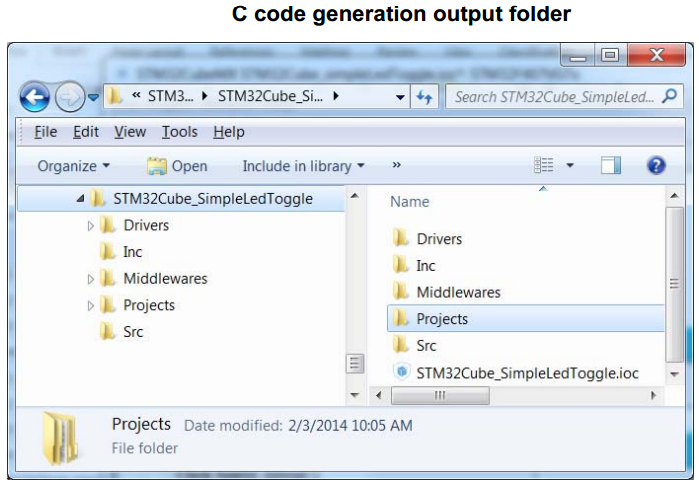Click the greyed-out Forward arrow button
Image resolution: width=699 pixels, height=489 pixels.
click(70, 97)
